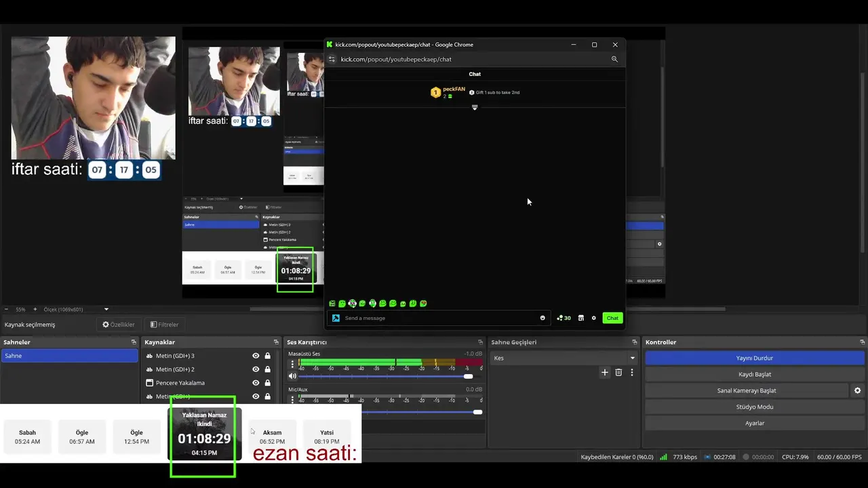Open the Kes transition dropdown
Image resolution: width=868 pixels, height=488 pixels.
pos(564,358)
